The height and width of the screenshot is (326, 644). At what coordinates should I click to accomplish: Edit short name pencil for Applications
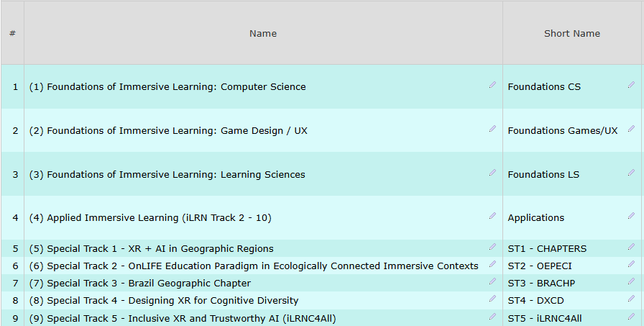[x=631, y=215]
